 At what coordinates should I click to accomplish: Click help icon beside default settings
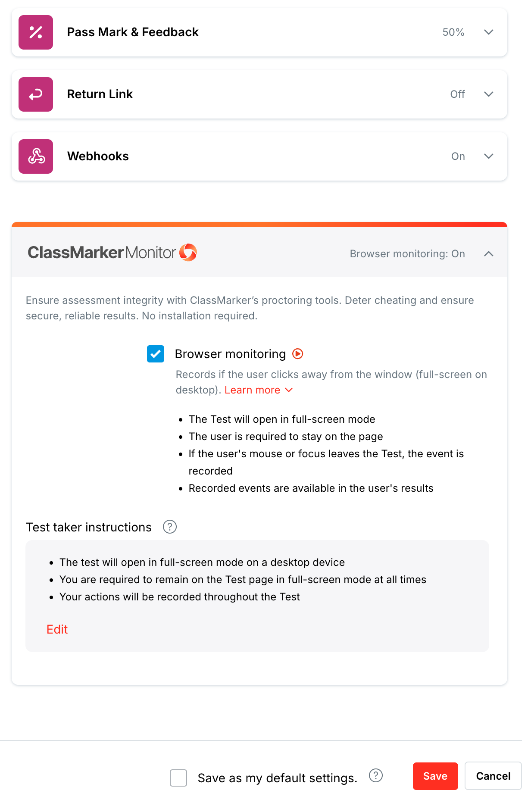[376, 775]
